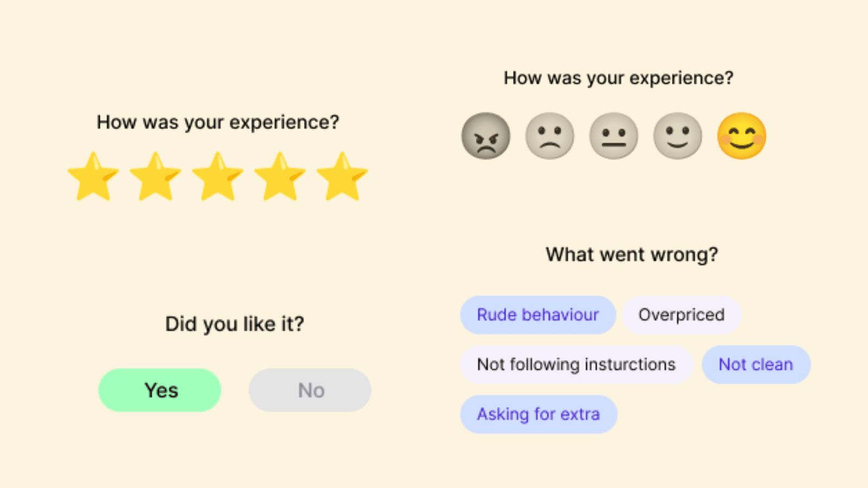
Task: Select Not following instructions chip
Action: pyautogui.click(x=576, y=365)
